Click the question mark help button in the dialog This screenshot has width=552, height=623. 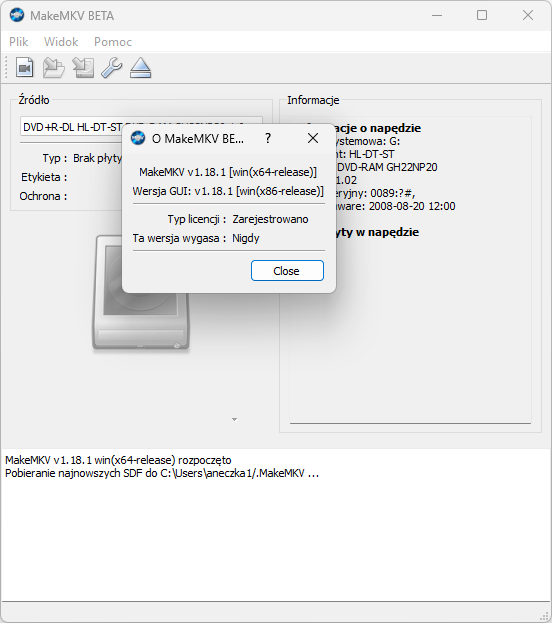point(268,138)
